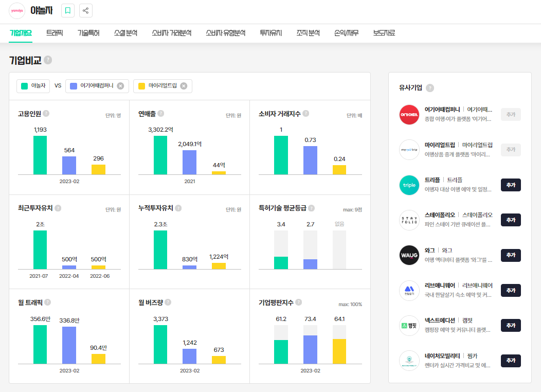Screen dimensions: 541x392
Task: Click the bookmark icon next to 야놀자
Action: [68, 10]
